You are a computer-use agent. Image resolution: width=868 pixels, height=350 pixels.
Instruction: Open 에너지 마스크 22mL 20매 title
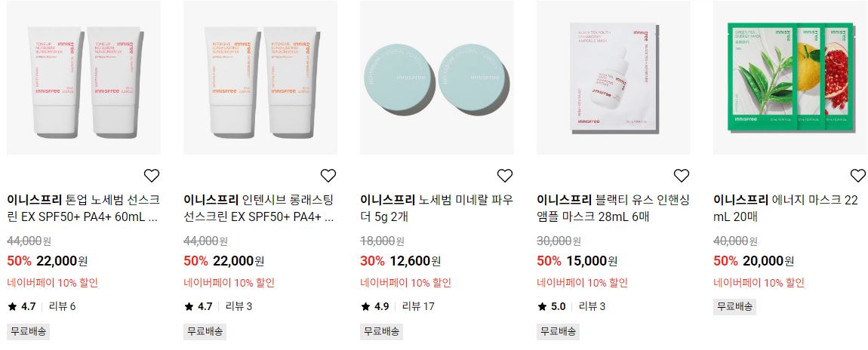[x=786, y=208]
